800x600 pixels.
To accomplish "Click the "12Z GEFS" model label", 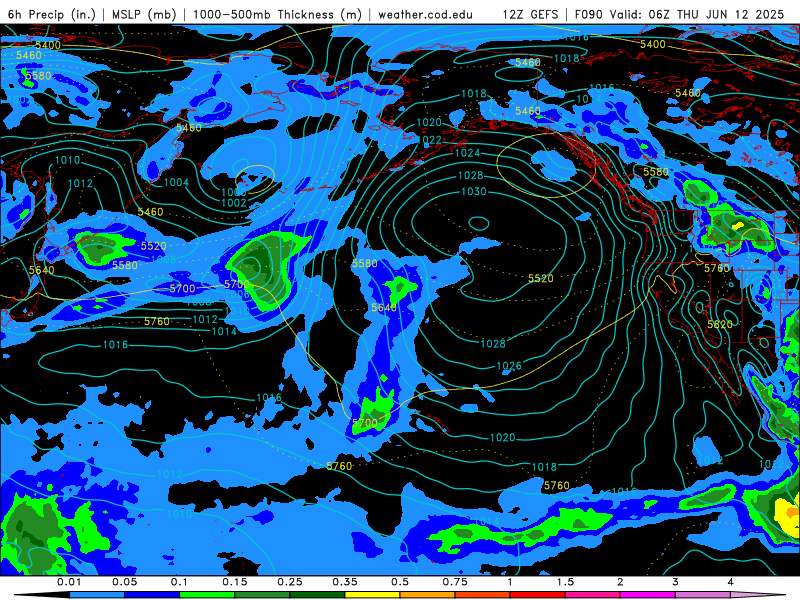I will 530,14.
